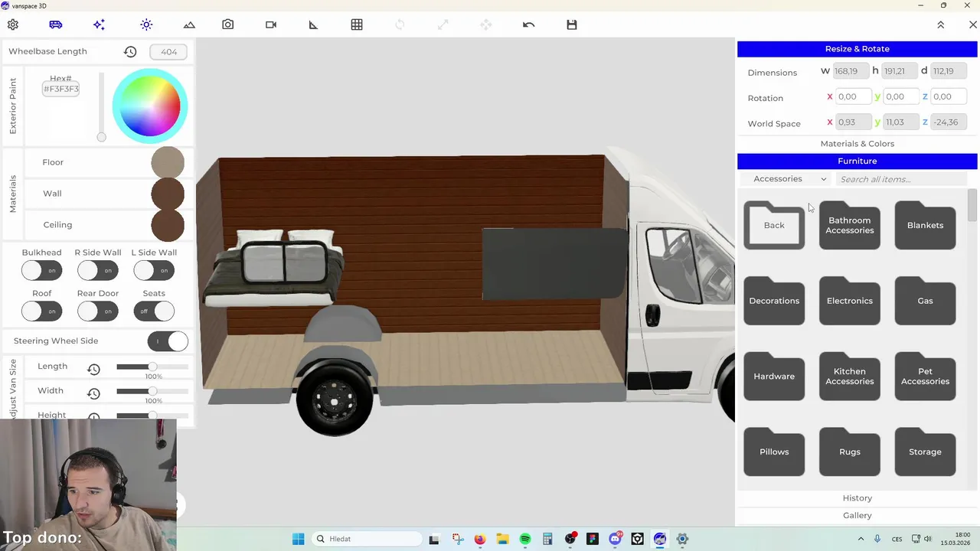Click the Floor material swatch
Screen dimensions: 980x551
168,162
